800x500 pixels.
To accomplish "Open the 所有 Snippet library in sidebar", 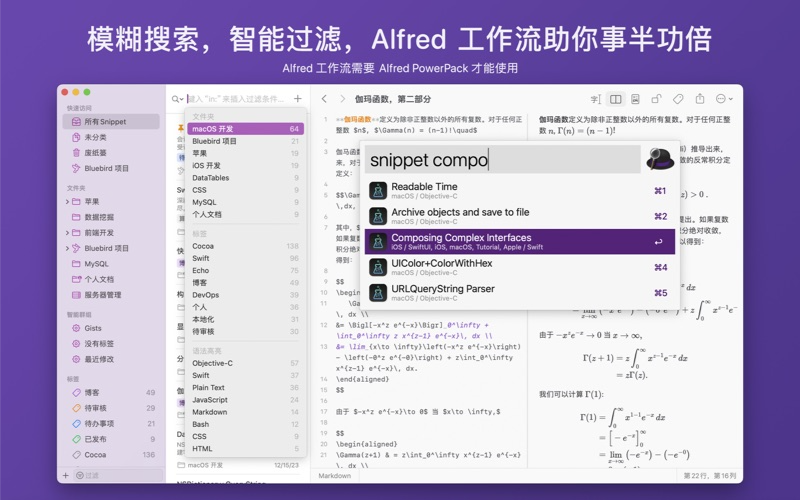I will click(x=111, y=121).
